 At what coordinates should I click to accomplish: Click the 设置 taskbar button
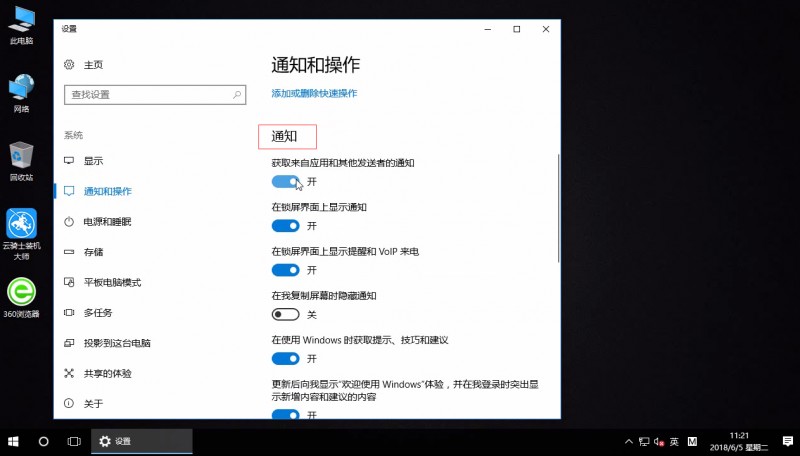(x=142, y=441)
